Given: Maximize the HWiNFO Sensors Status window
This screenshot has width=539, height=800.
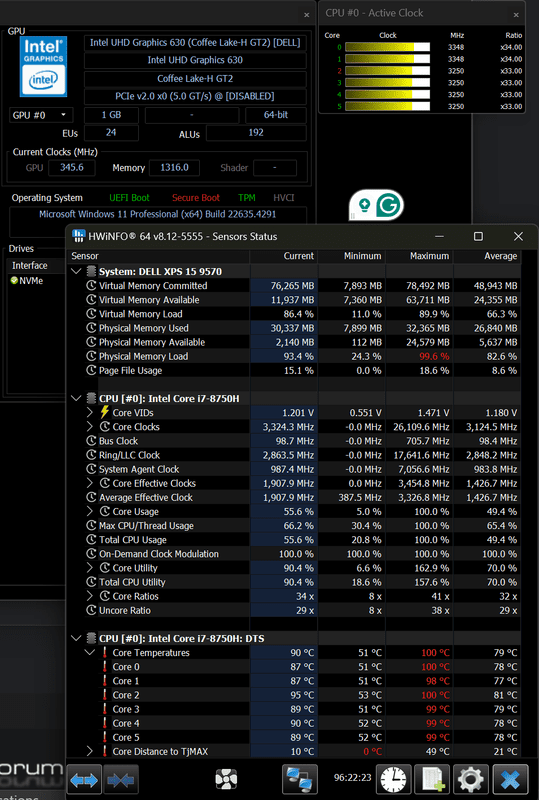Looking at the screenshot, I should [x=478, y=236].
